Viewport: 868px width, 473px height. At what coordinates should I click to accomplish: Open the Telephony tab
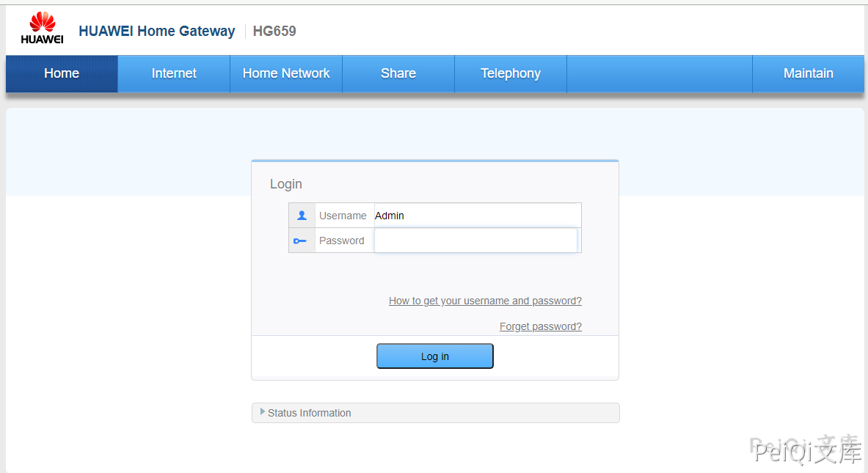point(511,73)
